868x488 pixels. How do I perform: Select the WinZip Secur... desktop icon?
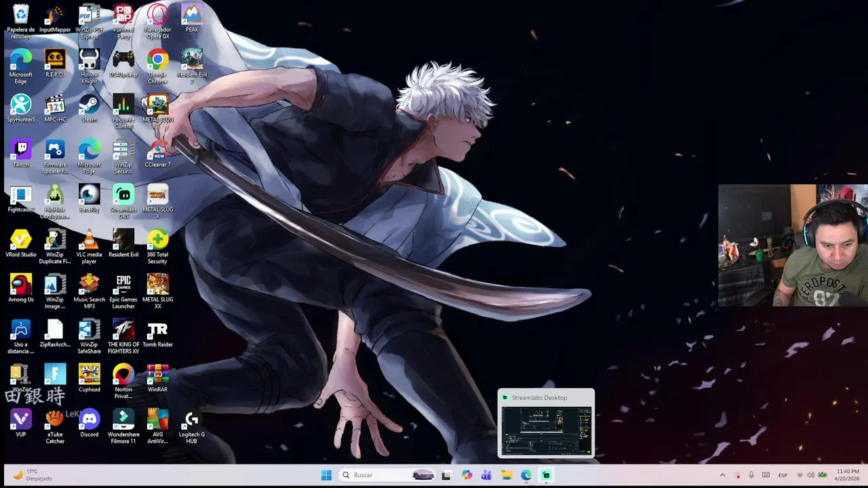coord(123,157)
